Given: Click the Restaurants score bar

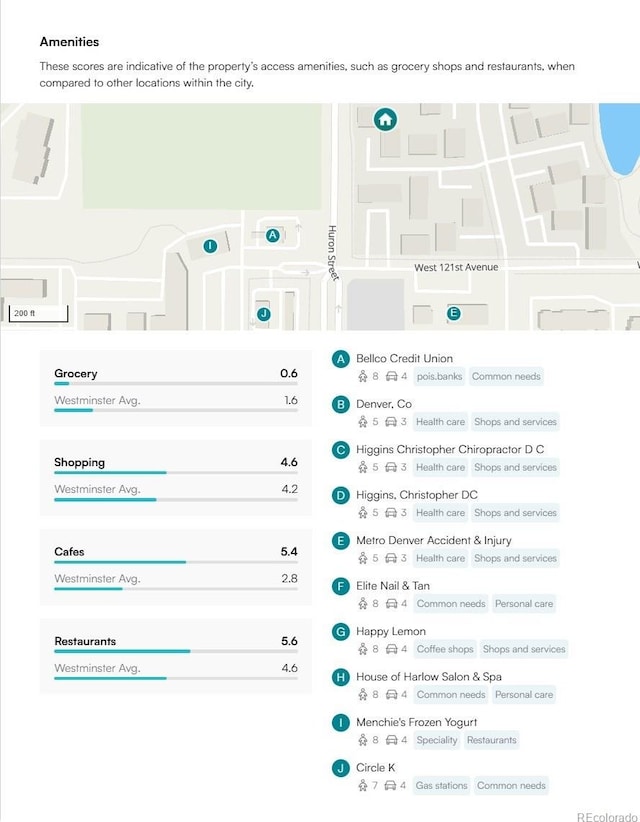Looking at the screenshot, I should pyautogui.click(x=176, y=651).
